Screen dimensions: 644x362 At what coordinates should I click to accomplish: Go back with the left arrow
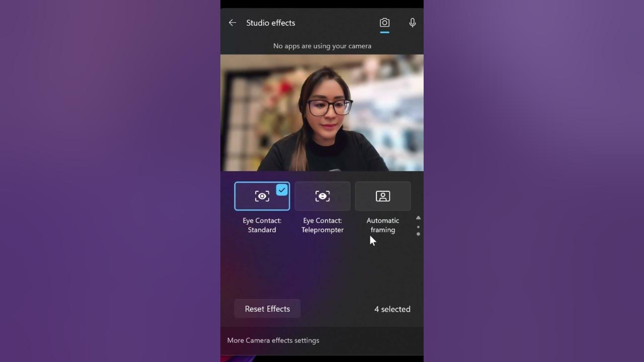(x=232, y=23)
